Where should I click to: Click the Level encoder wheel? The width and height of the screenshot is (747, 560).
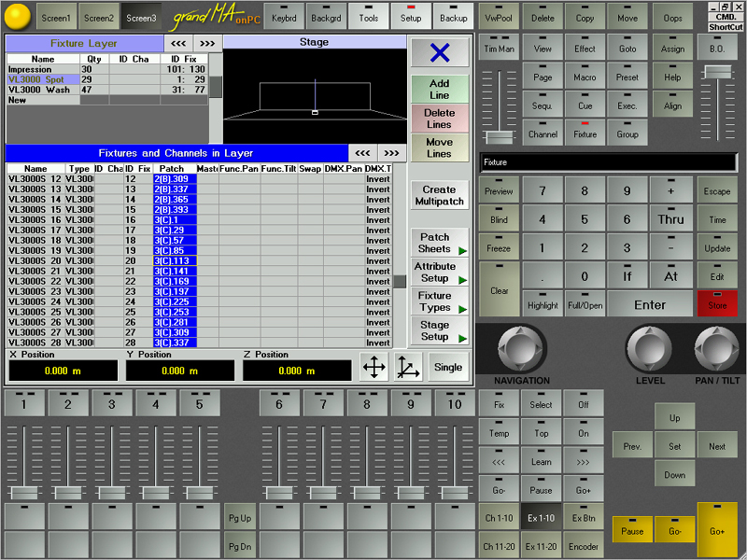coord(650,349)
